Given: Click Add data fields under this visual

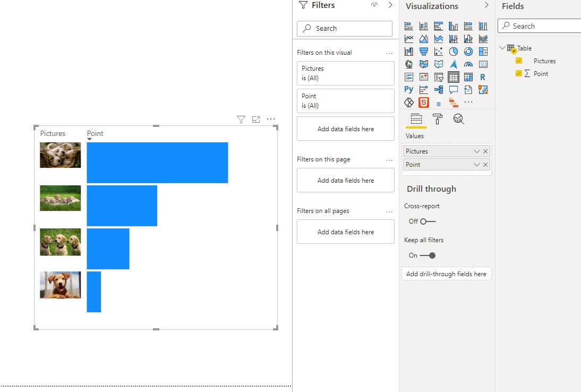Looking at the screenshot, I should pyautogui.click(x=345, y=129).
